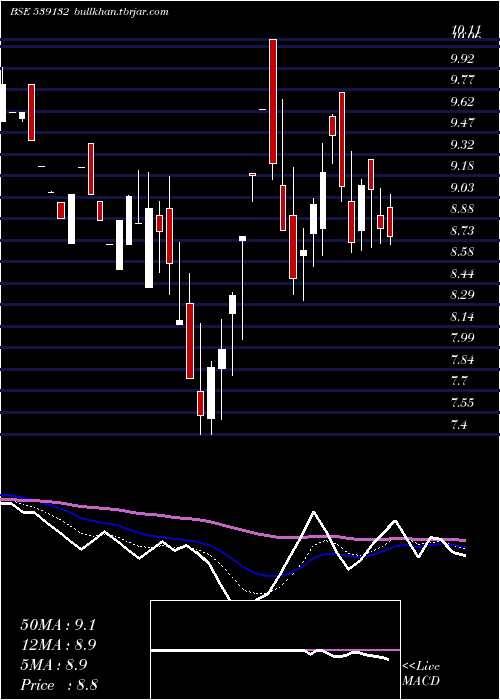Screen dimensions: 500x700
Task: Select the 8.88 price axis label
Action: pyautogui.click(x=462, y=209)
